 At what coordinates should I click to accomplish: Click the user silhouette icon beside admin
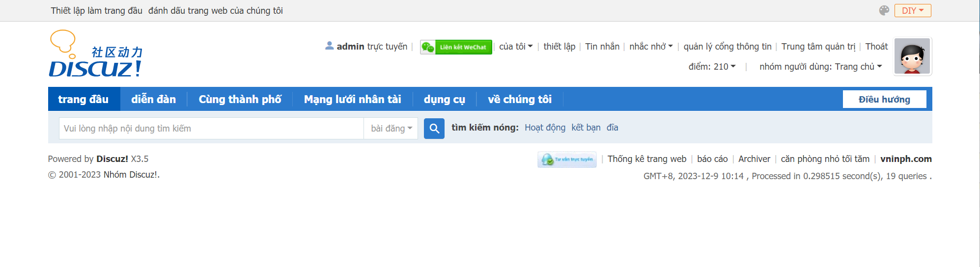pos(329,46)
